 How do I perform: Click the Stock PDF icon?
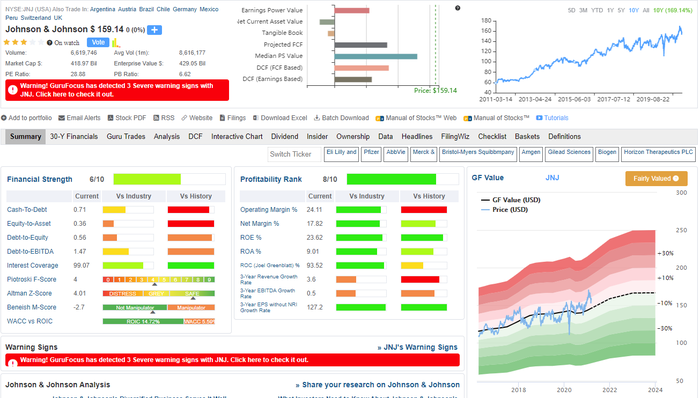click(110, 118)
